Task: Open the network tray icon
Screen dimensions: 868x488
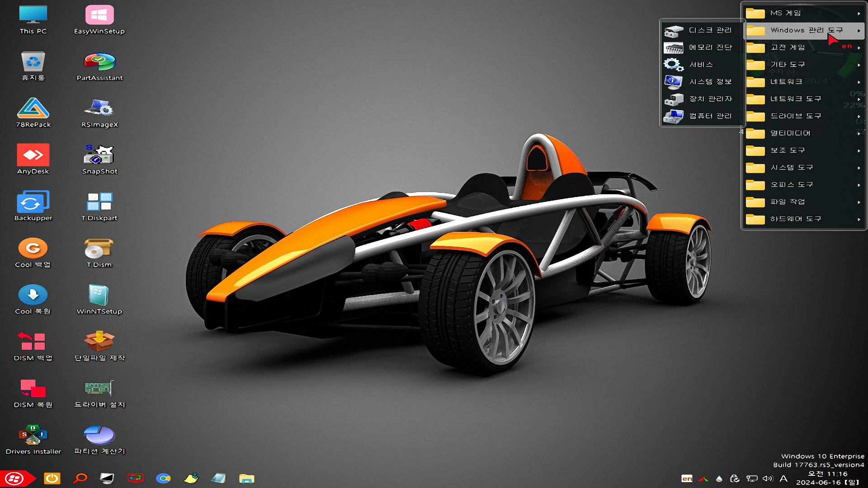Action: tap(752, 479)
